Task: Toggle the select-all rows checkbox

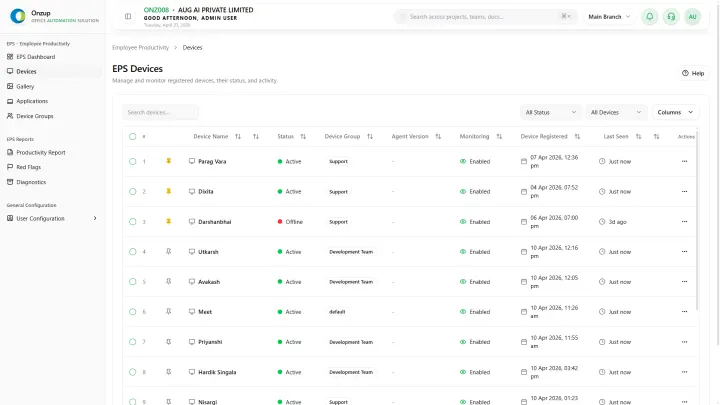Action: click(x=133, y=136)
